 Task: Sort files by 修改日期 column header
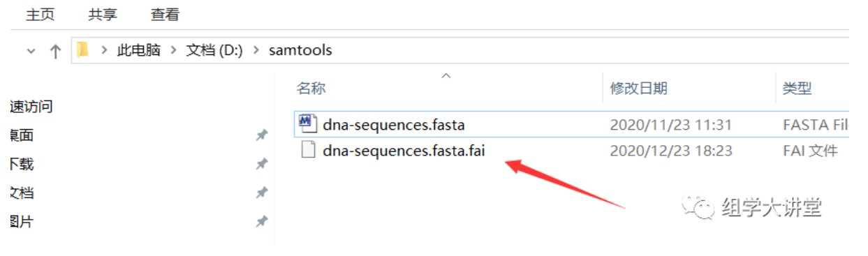coord(639,88)
